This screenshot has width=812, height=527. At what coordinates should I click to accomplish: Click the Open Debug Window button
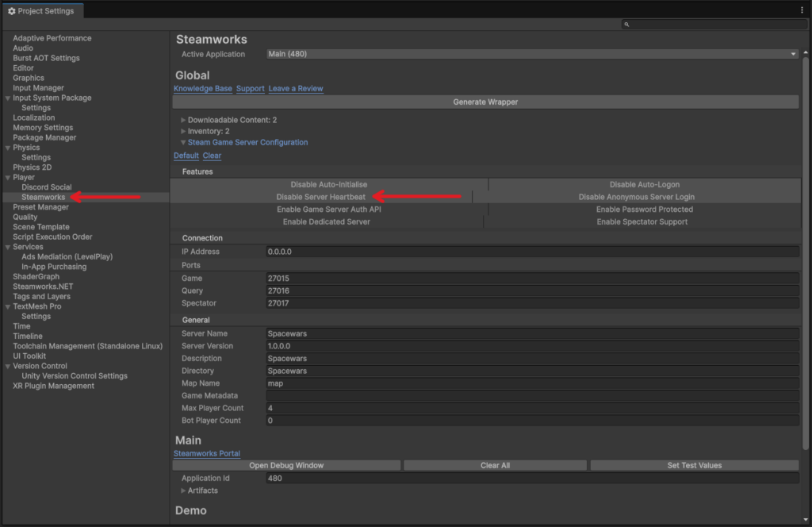click(x=286, y=465)
